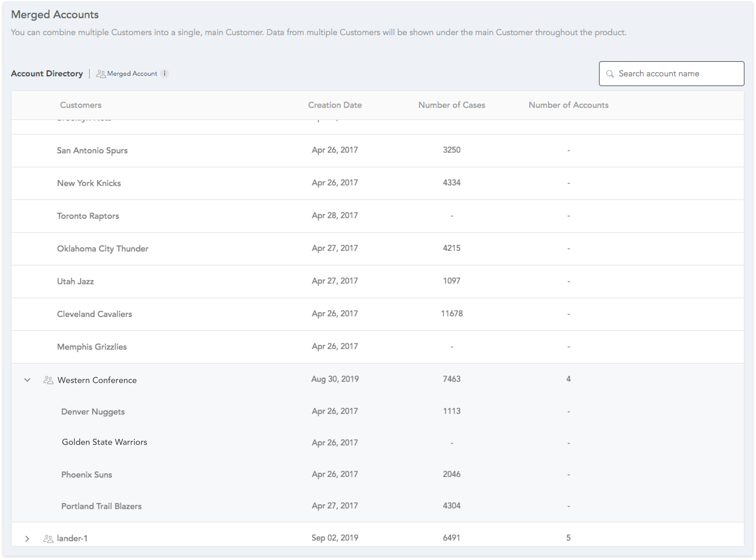The width and height of the screenshot is (756, 560).
Task: Sort by Creation Date column header
Action: coord(335,105)
